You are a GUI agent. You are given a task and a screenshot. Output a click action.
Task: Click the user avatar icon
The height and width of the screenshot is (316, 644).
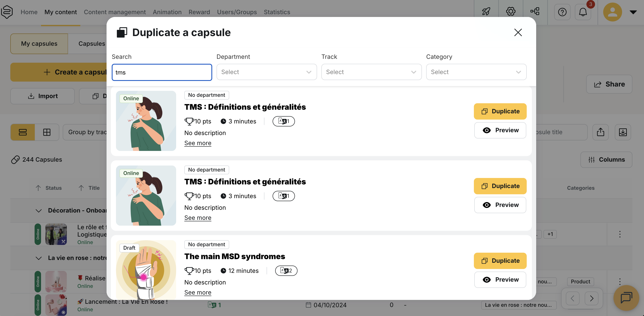[612, 12]
